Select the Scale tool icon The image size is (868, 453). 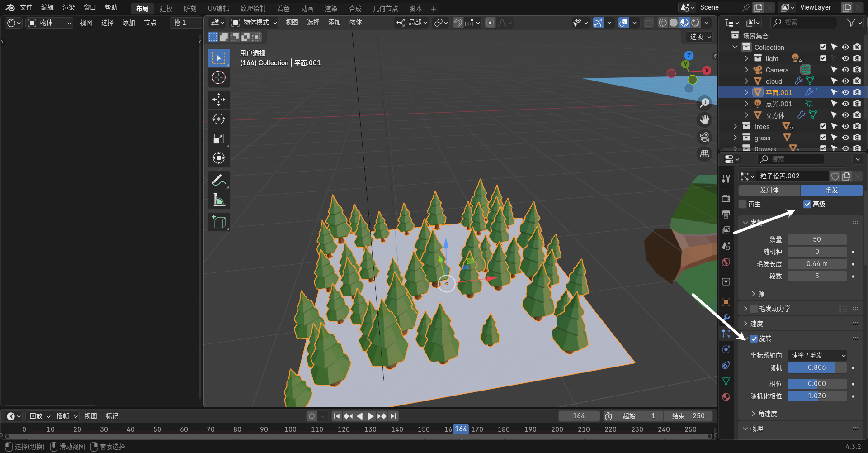219,138
